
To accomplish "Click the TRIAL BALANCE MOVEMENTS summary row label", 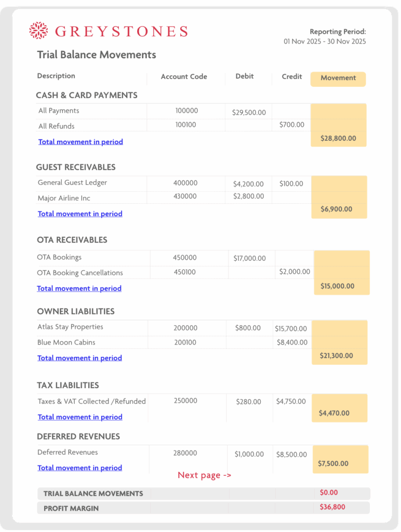I will 93,494.
